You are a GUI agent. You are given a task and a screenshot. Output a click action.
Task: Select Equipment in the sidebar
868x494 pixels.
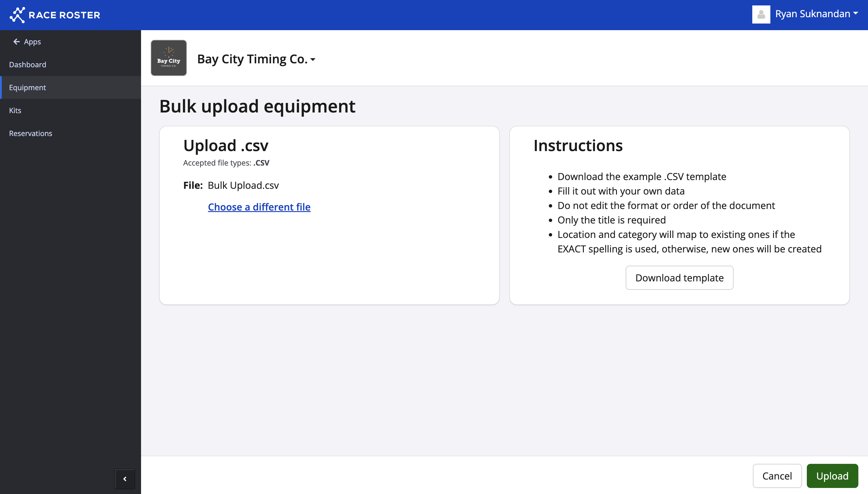coord(27,87)
